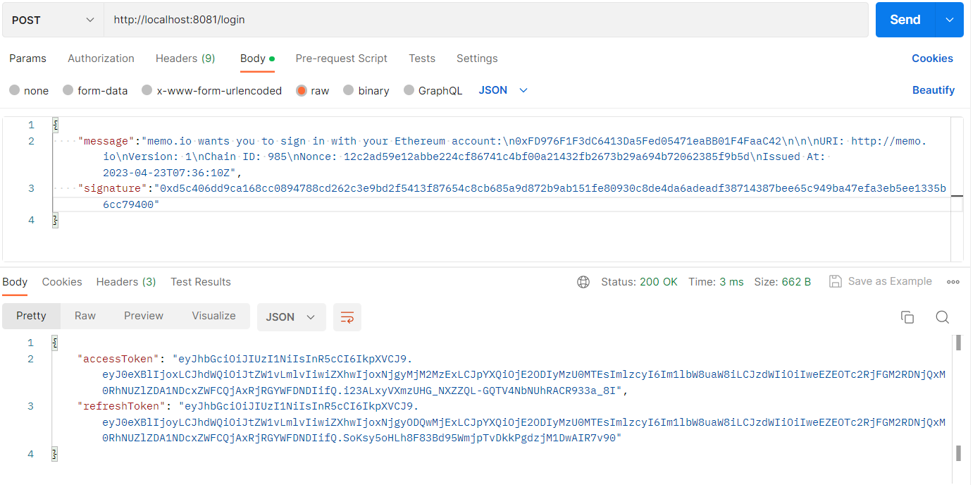Select x-www-form-urlencoded radio button

pyautogui.click(x=147, y=90)
